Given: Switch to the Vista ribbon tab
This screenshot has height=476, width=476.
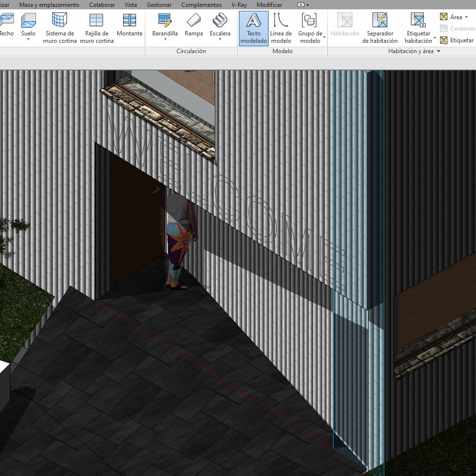Looking at the screenshot, I should (x=131, y=5).
